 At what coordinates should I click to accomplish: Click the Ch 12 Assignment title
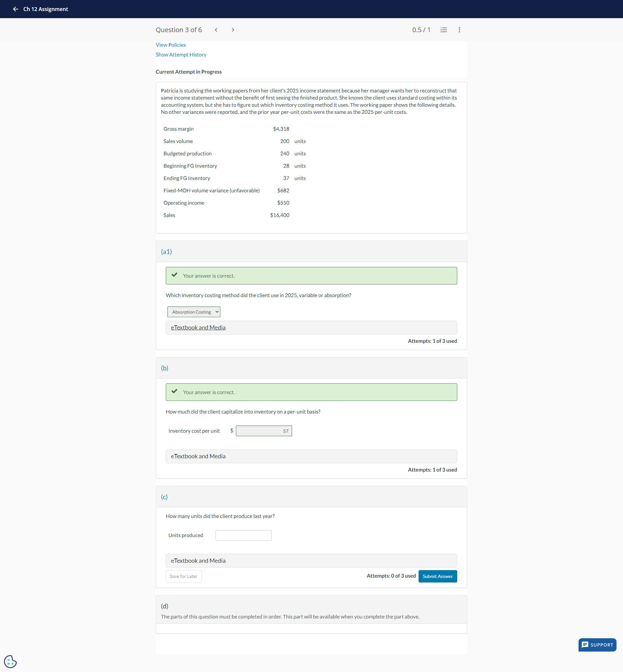pos(45,9)
